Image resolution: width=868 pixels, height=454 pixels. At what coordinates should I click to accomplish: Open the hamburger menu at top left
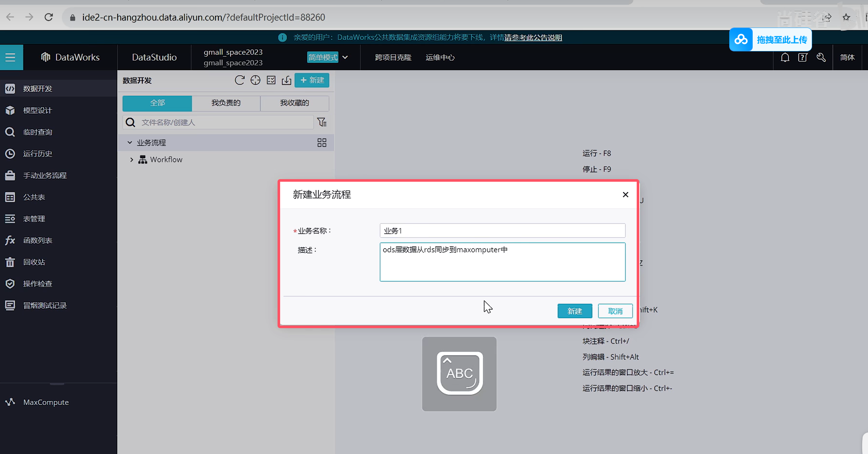coord(11,57)
